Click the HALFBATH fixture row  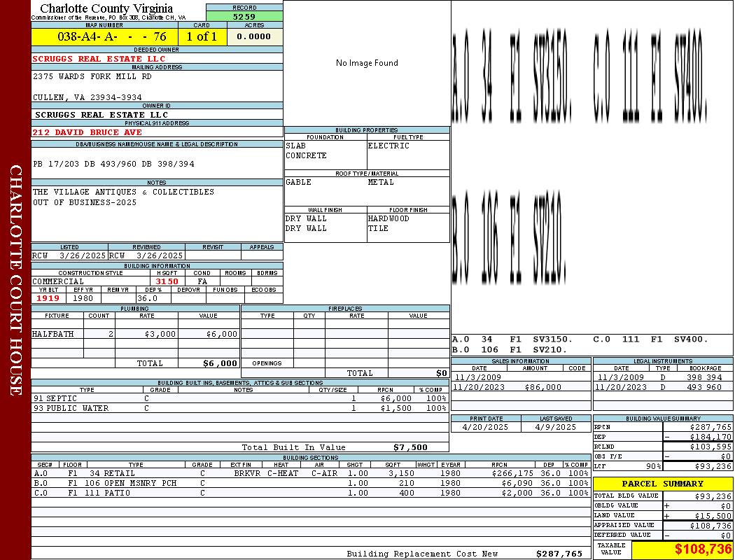coord(136,334)
